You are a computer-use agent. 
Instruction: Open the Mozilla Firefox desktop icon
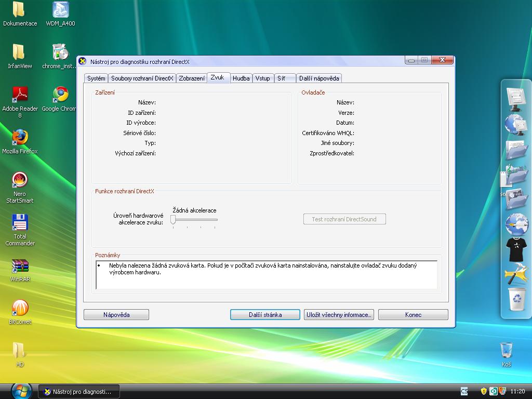point(20,138)
